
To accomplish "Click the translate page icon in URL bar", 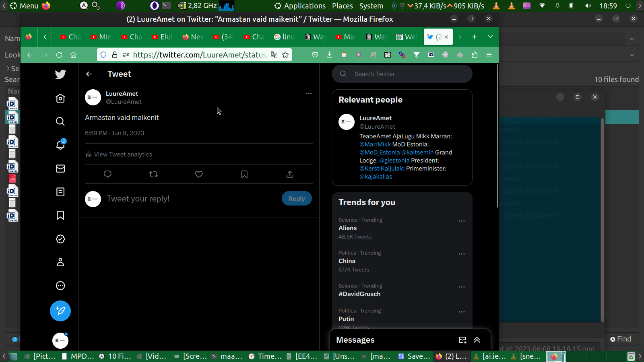I will [x=274, y=55].
